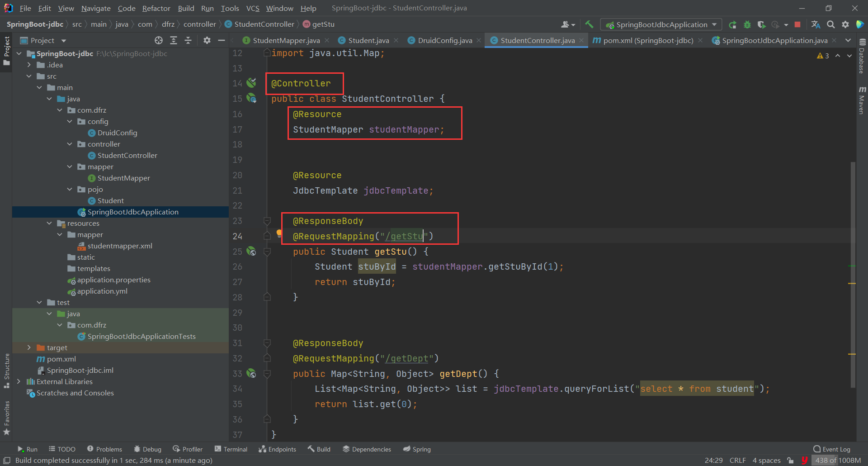Open the Refactor menu
The image size is (868, 466).
[156, 8]
